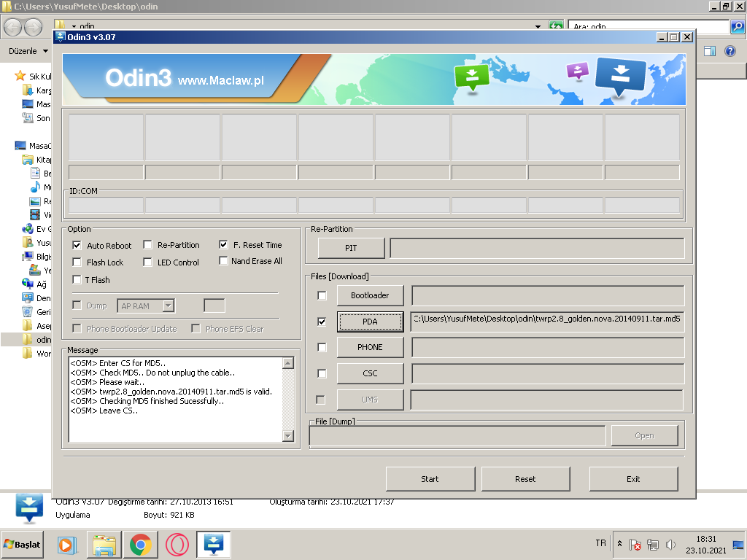
Task: Click Explorer back navigation arrow
Action: [x=13, y=27]
